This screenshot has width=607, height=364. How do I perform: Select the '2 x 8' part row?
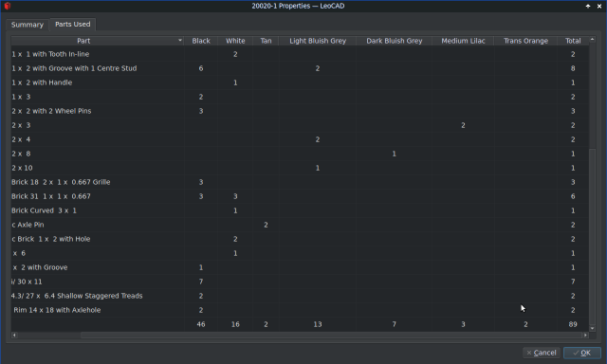pyautogui.click(x=300, y=154)
